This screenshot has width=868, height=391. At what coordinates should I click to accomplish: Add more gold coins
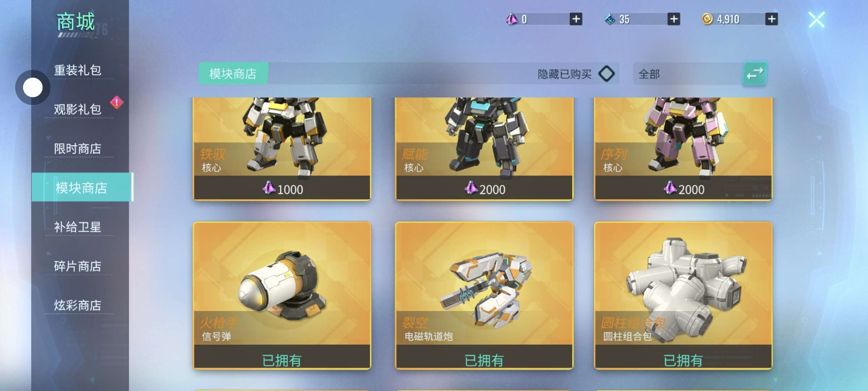(771, 19)
